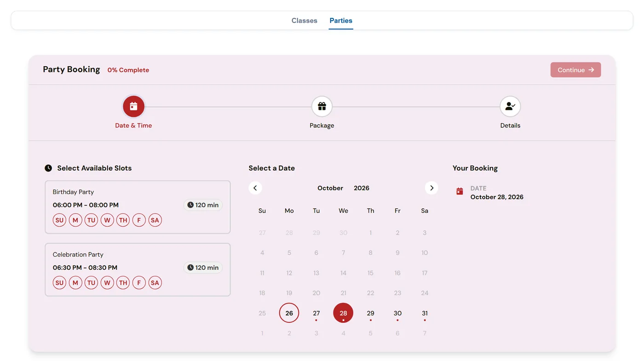Click the 06:30 PM - 08:30 PM time
The image size is (644, 361).
(x=85, y=268)
